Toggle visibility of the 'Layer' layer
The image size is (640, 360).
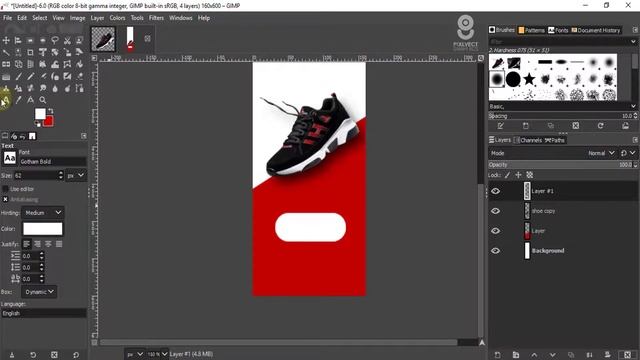[496, 231]
